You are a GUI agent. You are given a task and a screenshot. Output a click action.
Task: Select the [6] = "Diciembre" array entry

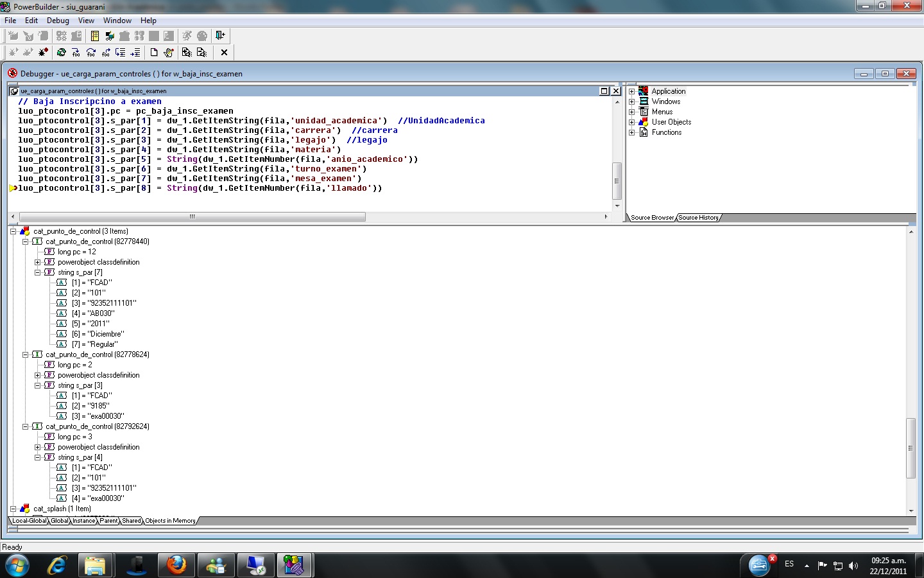pyautogui.click(x=98, y=334)
